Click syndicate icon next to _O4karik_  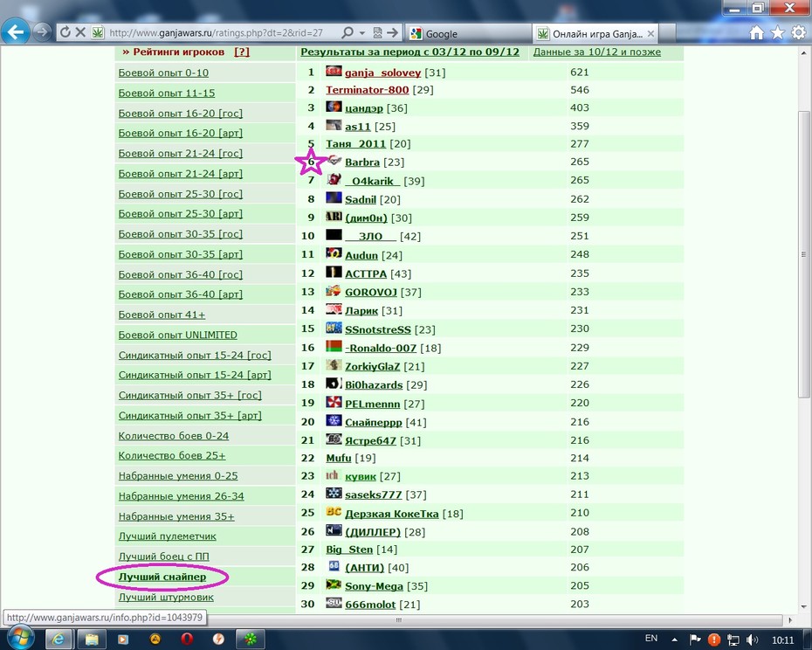click(334, 179)
